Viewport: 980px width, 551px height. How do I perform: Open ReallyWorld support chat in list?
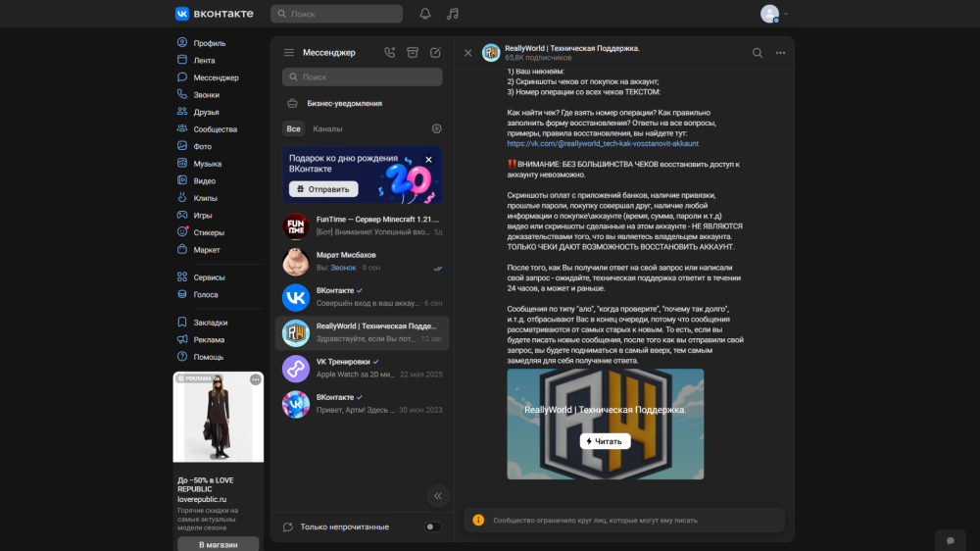click(x=363, y=332)
